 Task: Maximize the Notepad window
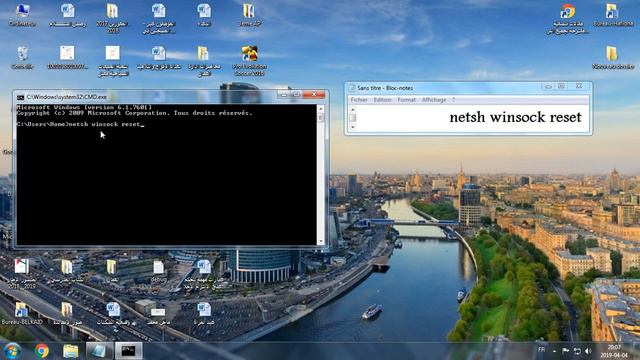point(561,86)
